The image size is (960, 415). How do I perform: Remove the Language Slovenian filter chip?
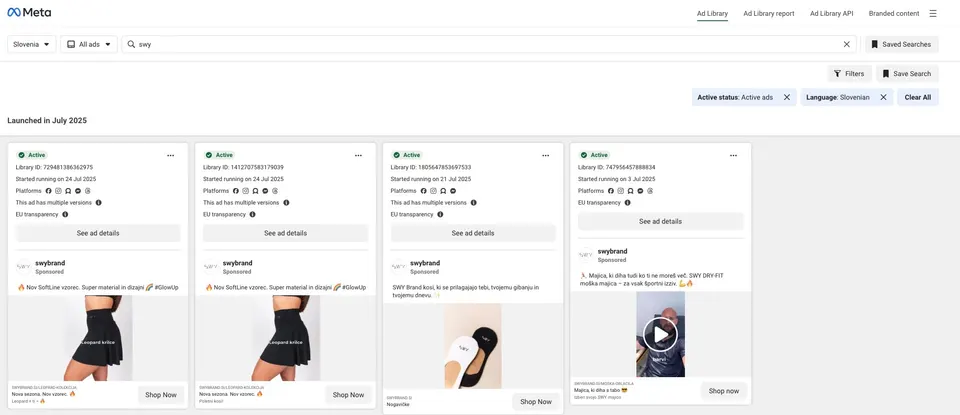coord(883,97)
